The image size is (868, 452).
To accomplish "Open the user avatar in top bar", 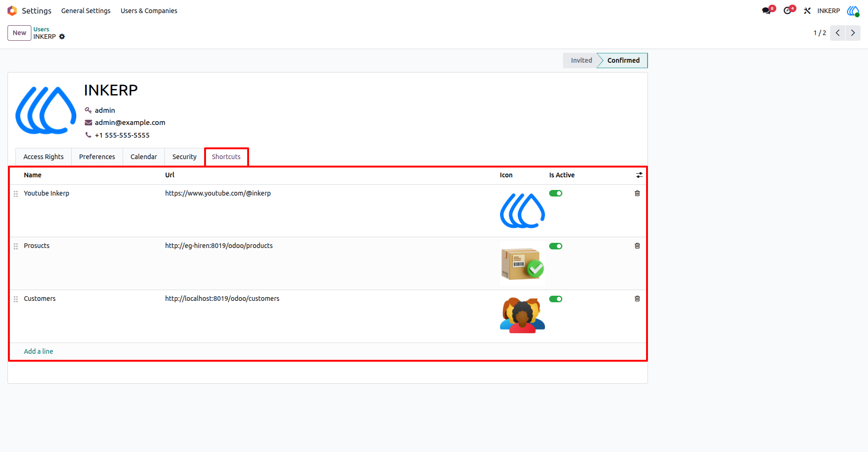I will pyautogui.click(x=853, y=11).
